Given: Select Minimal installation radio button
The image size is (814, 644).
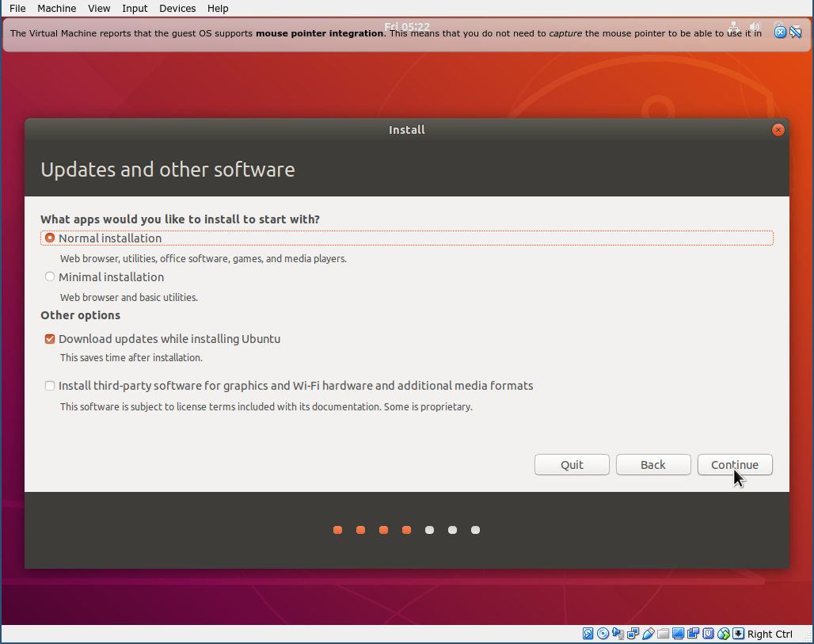Looking at the screenshot, I should click(x=50, y=276).
